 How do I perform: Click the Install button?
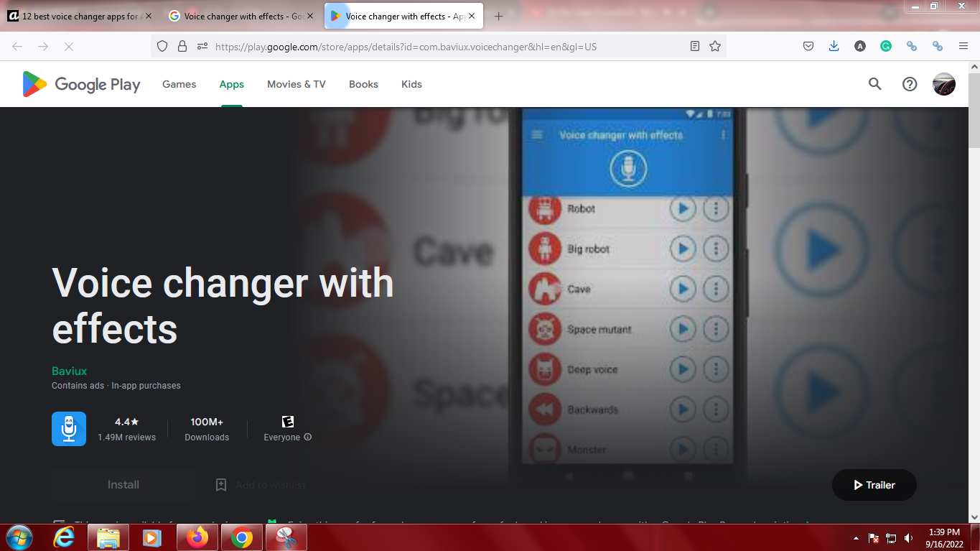point(123,485)
